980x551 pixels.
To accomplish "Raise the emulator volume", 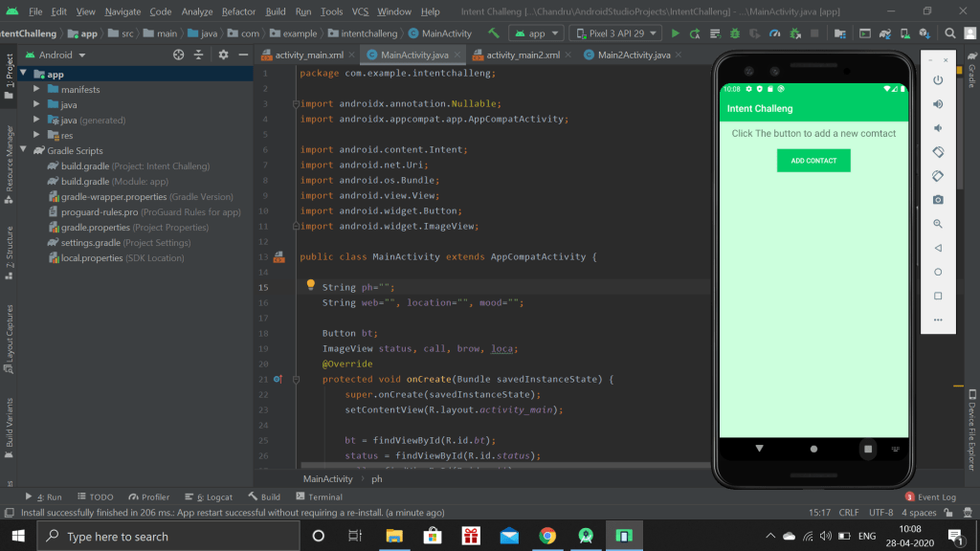I will [938, 104].
